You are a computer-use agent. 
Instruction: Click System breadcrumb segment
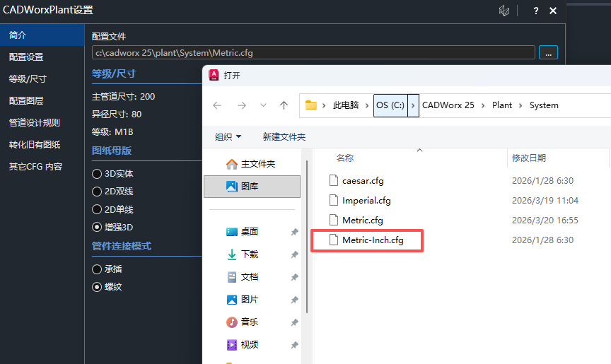click(x=544, y=105)
